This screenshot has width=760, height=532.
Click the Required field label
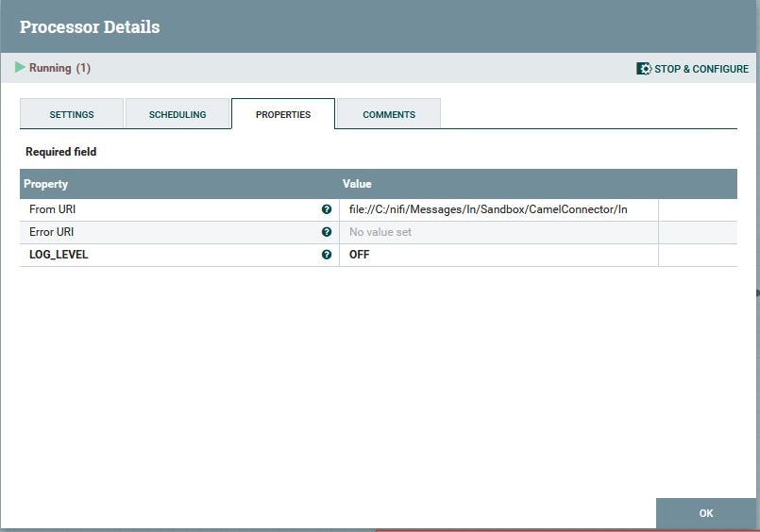coord(61,152)
